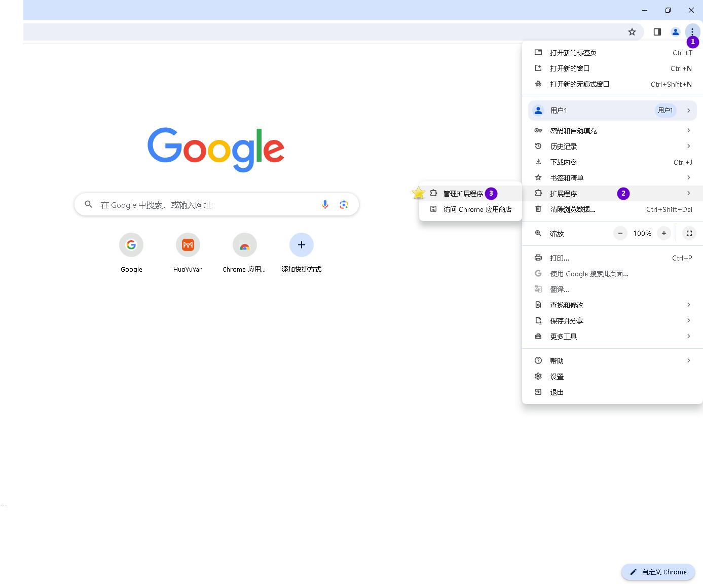
Task: Open 下载内容 menu item
Action: click(x=612, y=162)
